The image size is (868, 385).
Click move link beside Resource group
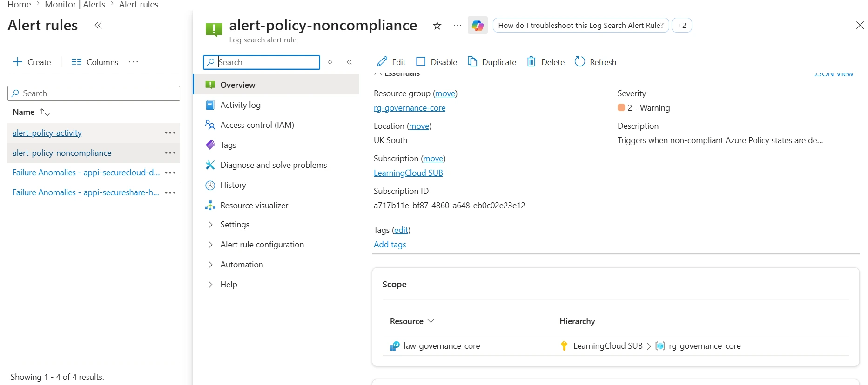[x=445, y=93]
